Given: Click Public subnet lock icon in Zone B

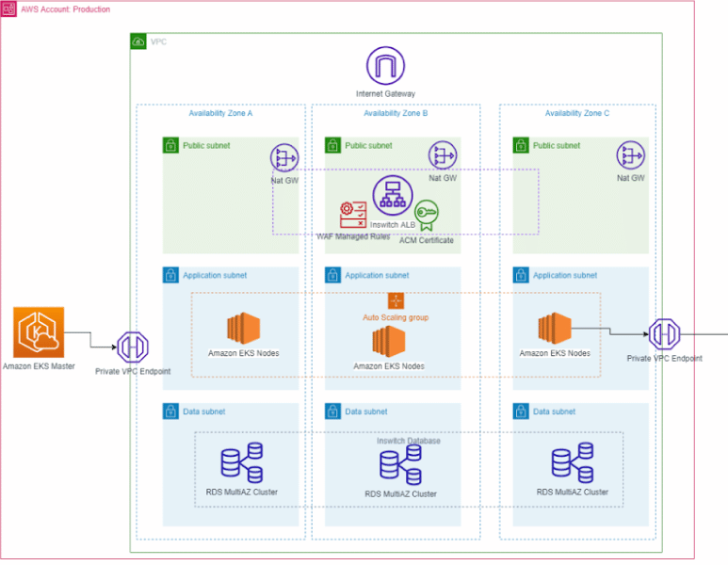Looking at the screenshot, I should 332,145.
